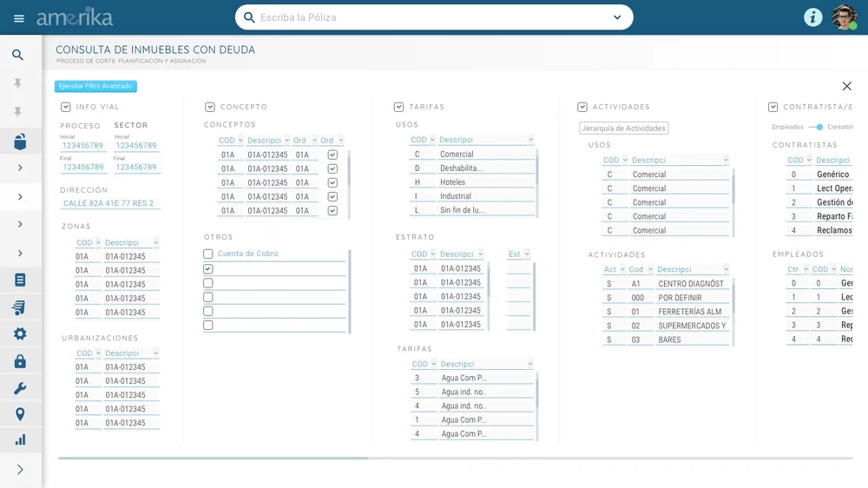Open the Urbanizaciones Descripci column dropdown

(x=156, y=353)
